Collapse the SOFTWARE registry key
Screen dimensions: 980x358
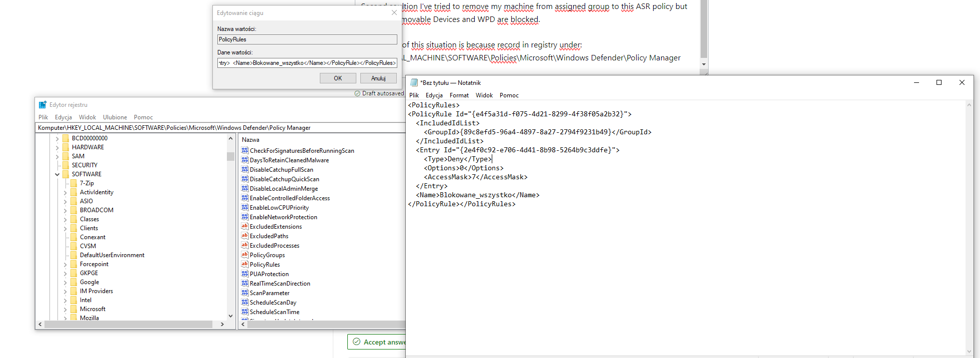pyautogui.click(x=57, y=174)
